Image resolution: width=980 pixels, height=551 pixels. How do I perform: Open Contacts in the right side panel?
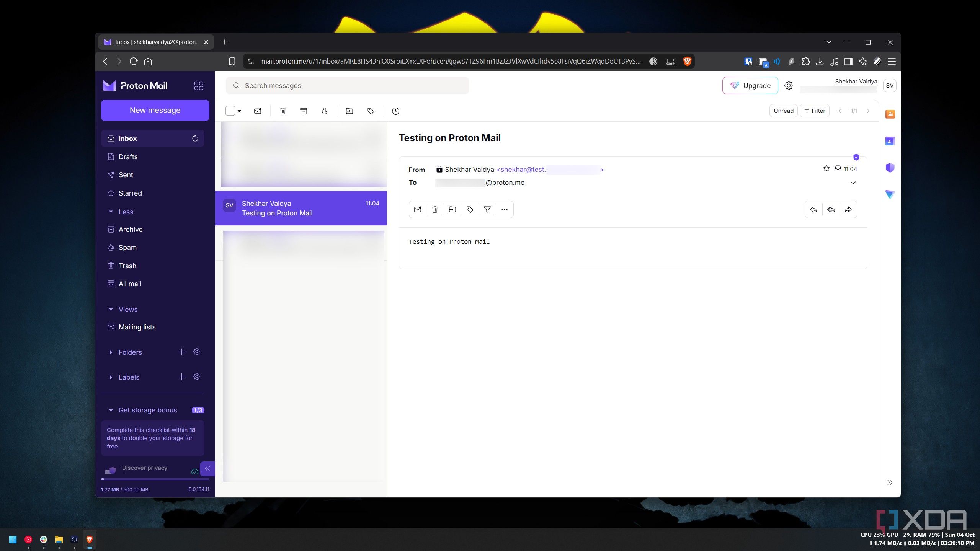(x=890, y=114)
